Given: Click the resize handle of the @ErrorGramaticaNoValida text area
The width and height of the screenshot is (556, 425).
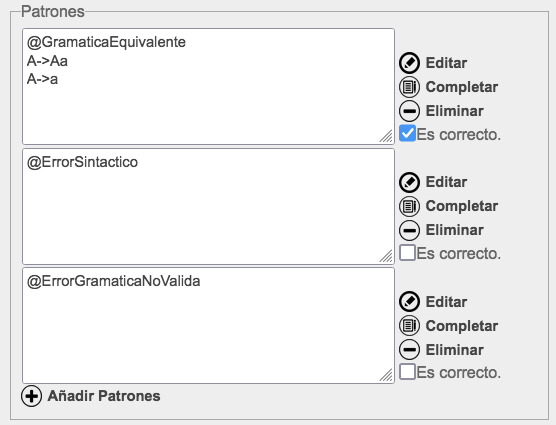Looking at the screenshot, I should pos(386,375).
